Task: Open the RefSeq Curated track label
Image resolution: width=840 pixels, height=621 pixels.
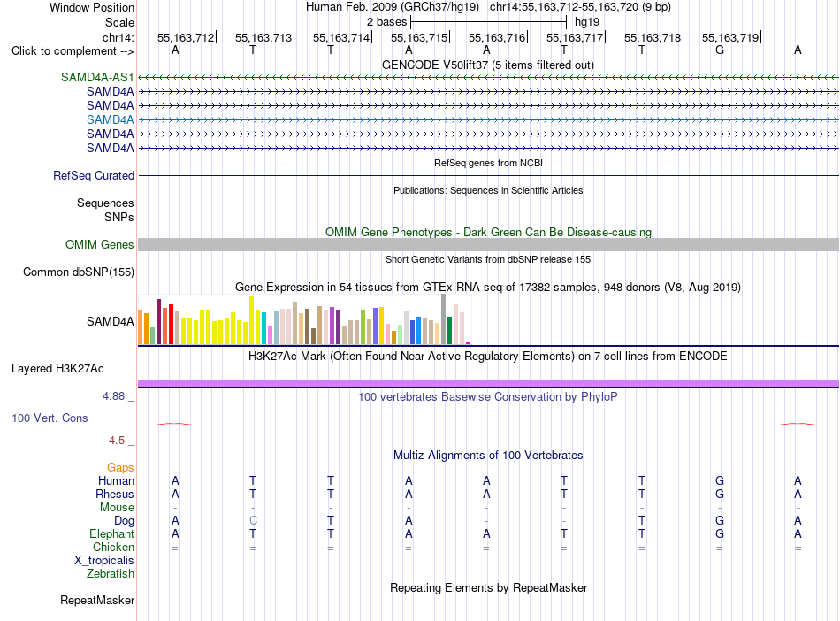Action: click(x=94, y=175)
